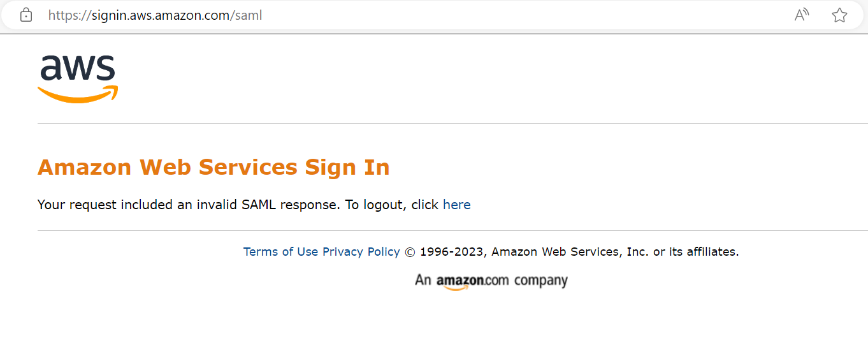Click the Amazon Web Services, Inc. copyright text
The width and height of the screenshot is (868, 345).
click(615, 252)
